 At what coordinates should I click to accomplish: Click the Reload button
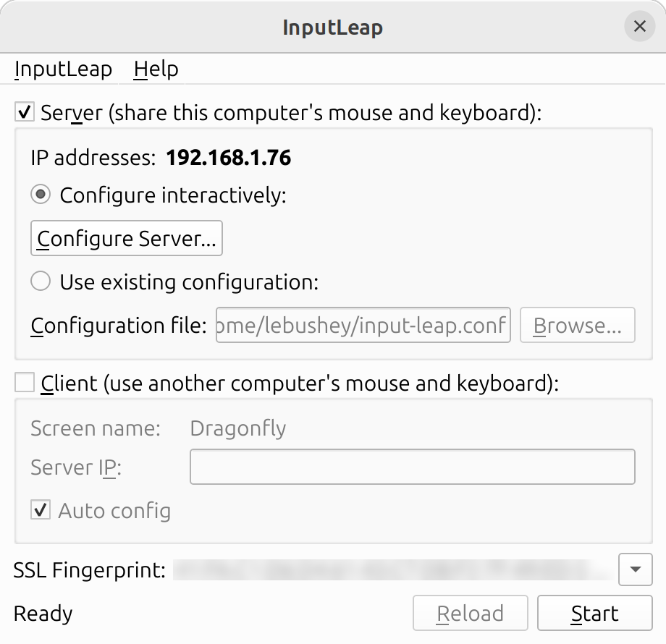[x=471, y=613]
